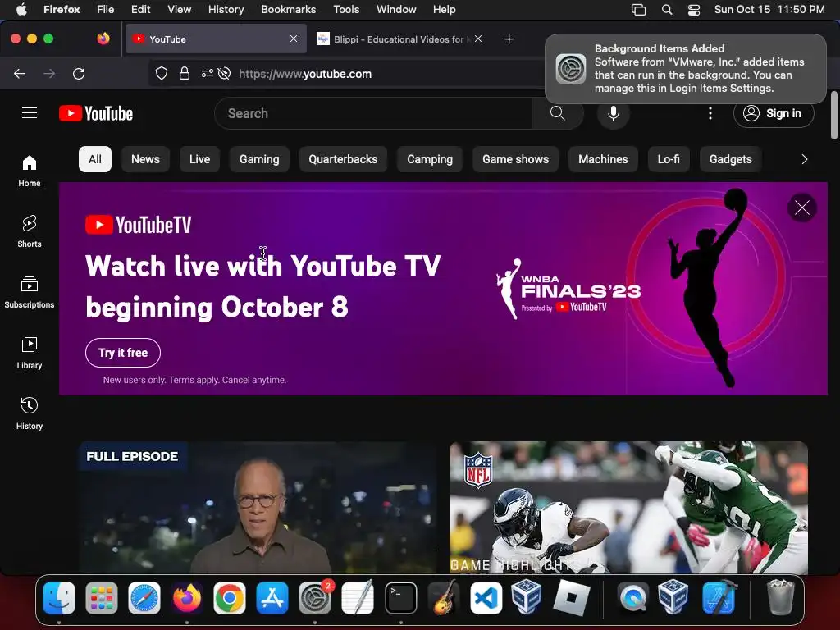Image resolution: width=840 pixels, height=630 pixels.
Task: Open GarageBand from the Dock
Action: 444,598
